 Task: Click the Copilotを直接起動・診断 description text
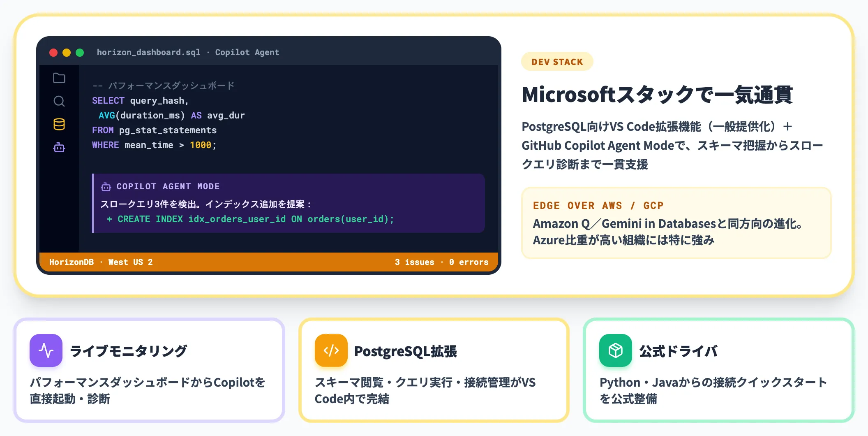(x=147, y=390)
